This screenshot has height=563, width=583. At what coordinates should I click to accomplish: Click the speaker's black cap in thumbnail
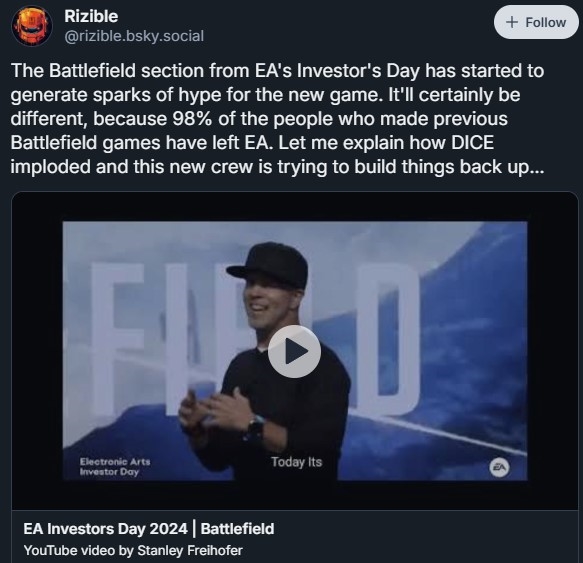point(268,264)
